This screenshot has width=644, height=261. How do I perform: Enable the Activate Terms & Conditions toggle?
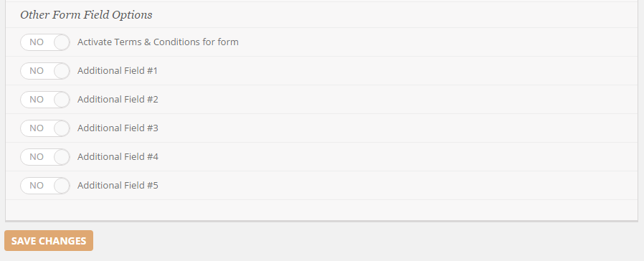[45, 42]
